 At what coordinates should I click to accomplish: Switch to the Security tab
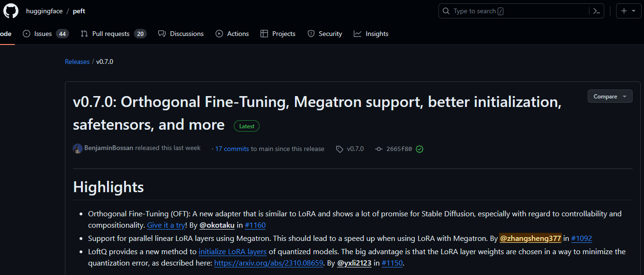coord(325,34)
